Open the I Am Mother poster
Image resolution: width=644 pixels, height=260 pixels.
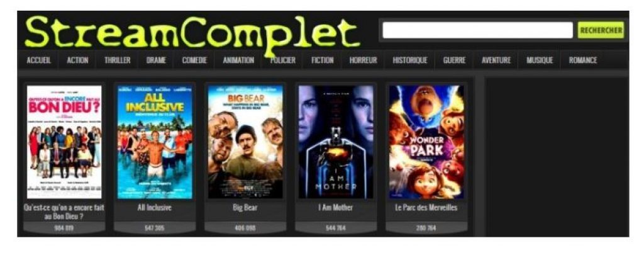click(336, 142)
